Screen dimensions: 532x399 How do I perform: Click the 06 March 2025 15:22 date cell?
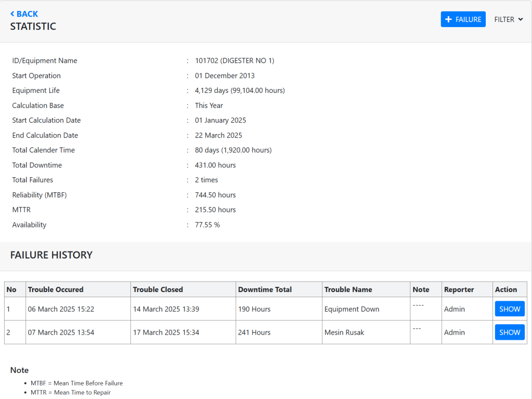point(61,309)
